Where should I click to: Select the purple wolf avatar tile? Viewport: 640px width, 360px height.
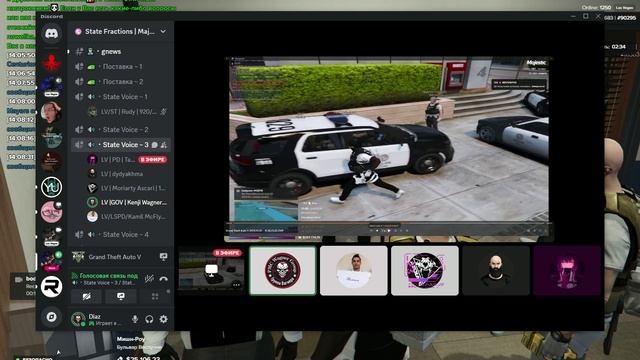(424, 270)
